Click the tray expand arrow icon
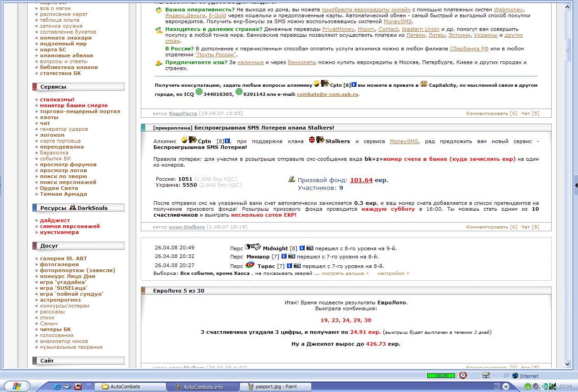The image size is (578, 392). tap(505, 387)
